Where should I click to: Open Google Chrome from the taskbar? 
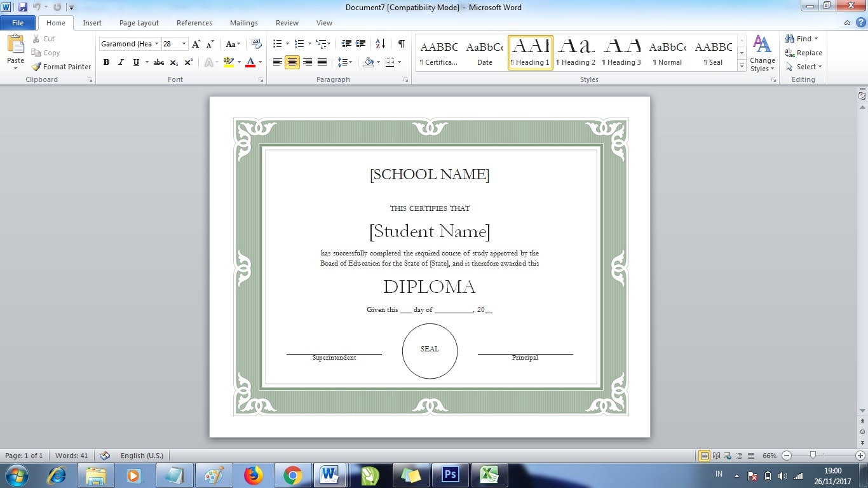tap(293, 475)
